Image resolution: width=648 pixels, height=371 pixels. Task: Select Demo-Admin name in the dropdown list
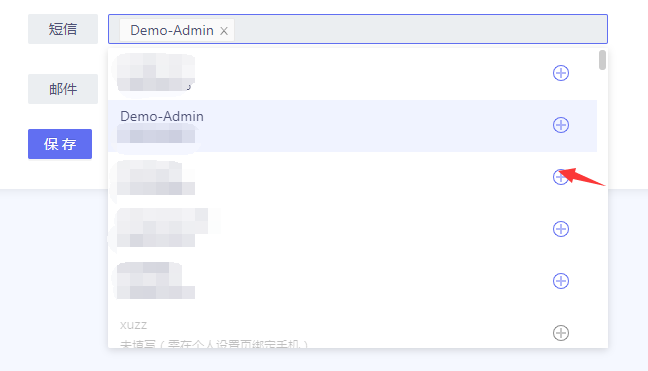[x=162, y=116]
